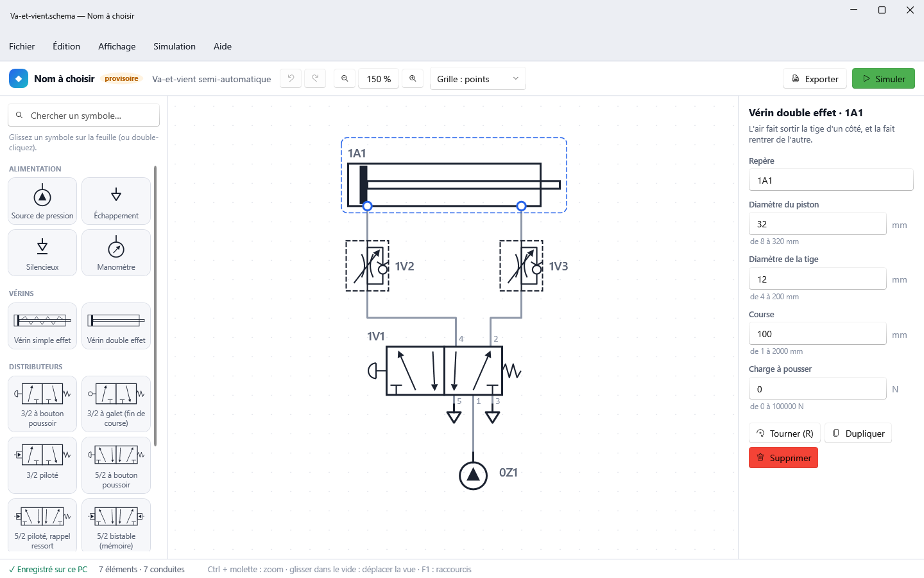Viewport: 924px width, 578px height.
Task: Edit the Course value field
Action: 817,333
